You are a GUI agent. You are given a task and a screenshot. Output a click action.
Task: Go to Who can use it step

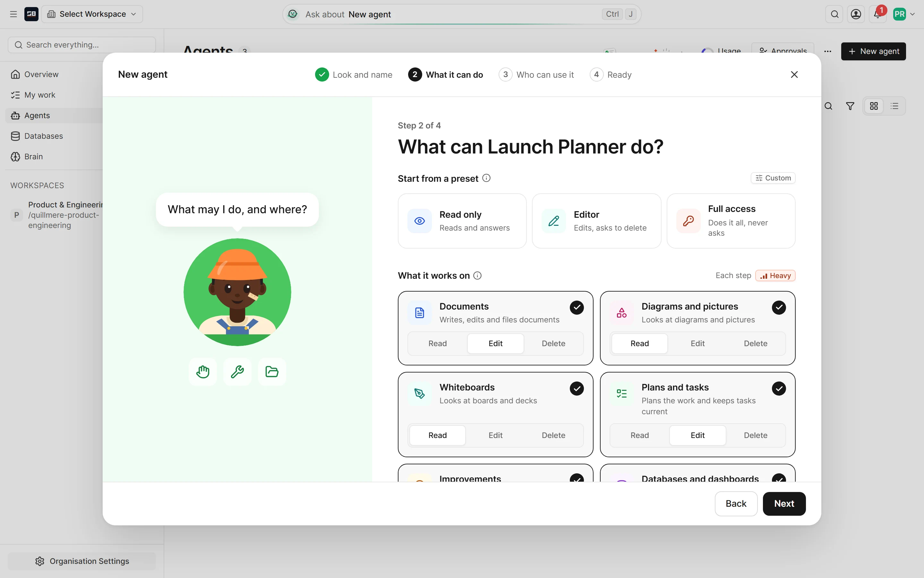tap(536, 74)
